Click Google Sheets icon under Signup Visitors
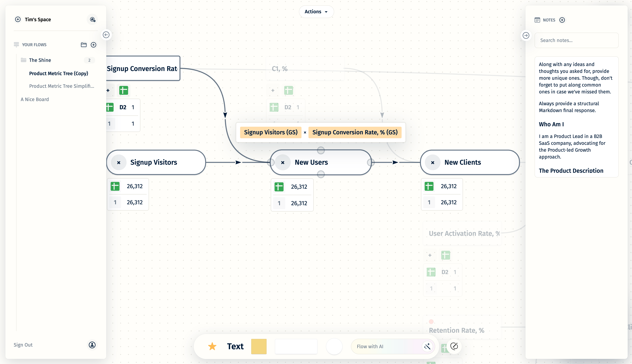Viewport: 632px width, 364px height. coord(115,186)
